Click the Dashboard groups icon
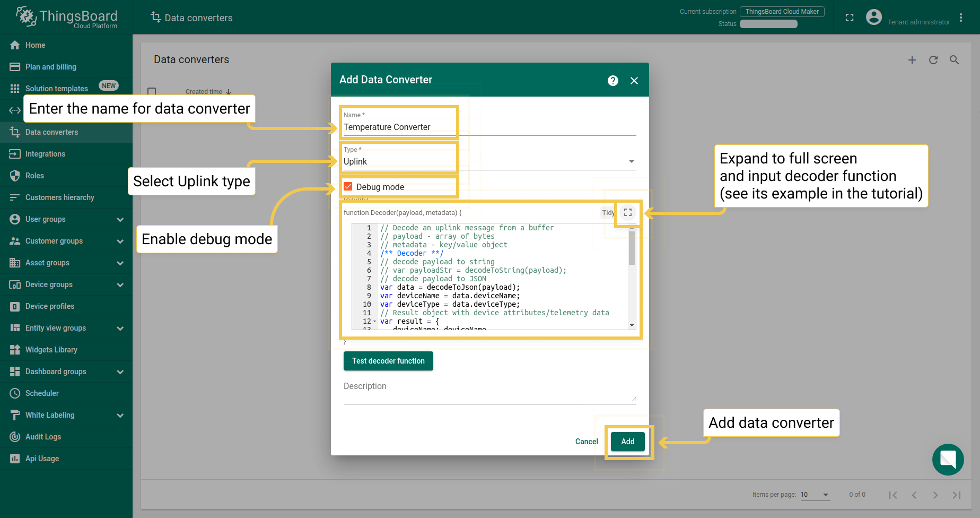The height and width of the screenshot is (518, 980). pyautogui.click(x=15, y=372)
